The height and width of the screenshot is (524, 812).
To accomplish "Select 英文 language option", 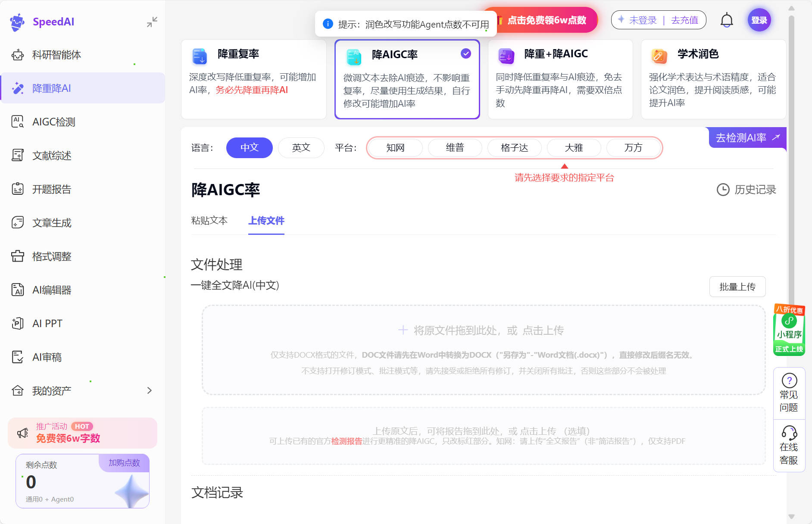I will click(x=301, y=148).
